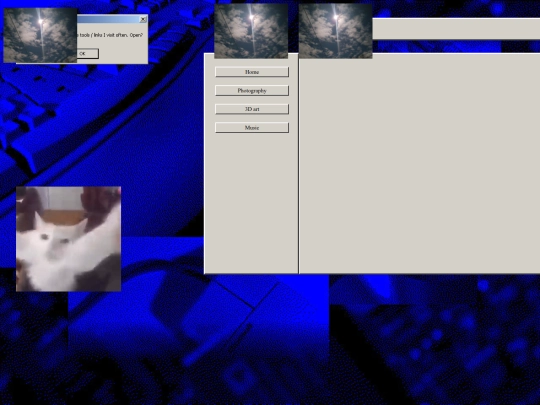Confirm the dialog with OK
540x405 pixels.
click(87, 53)
